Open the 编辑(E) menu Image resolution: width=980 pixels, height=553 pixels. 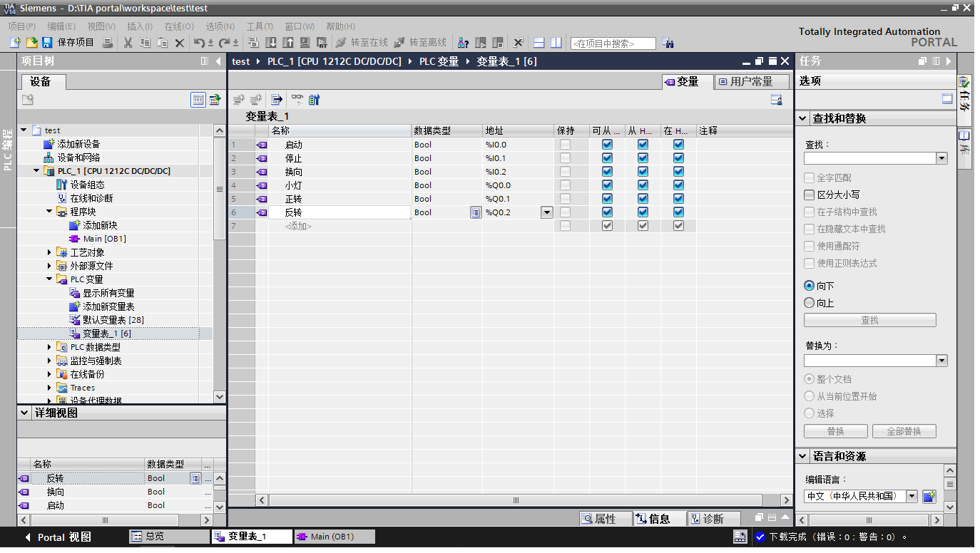pos(61,26)
